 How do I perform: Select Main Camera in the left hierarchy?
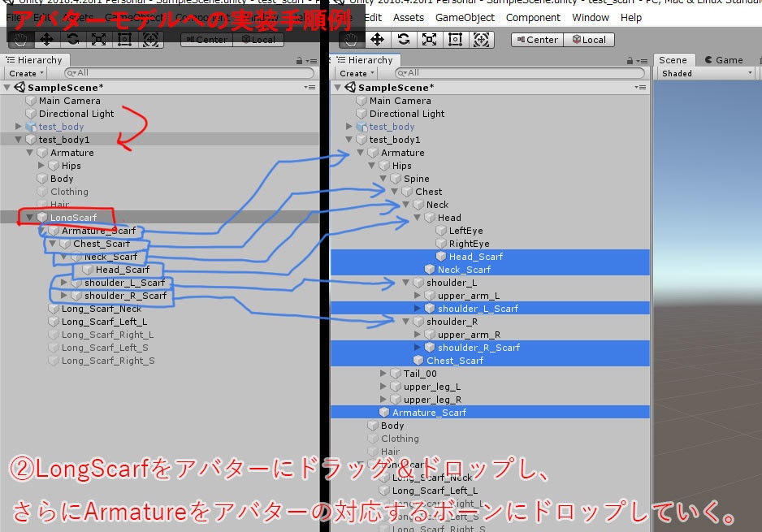coord(159,101)
